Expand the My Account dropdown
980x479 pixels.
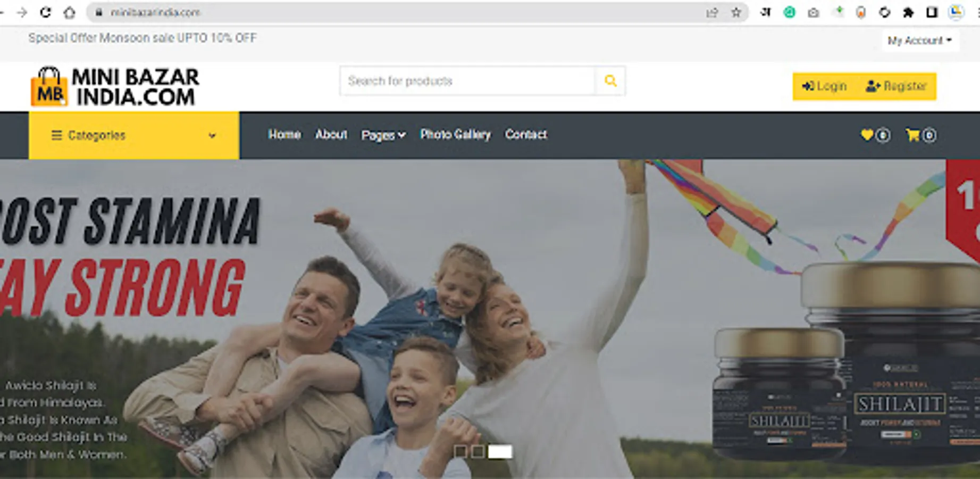919,40
